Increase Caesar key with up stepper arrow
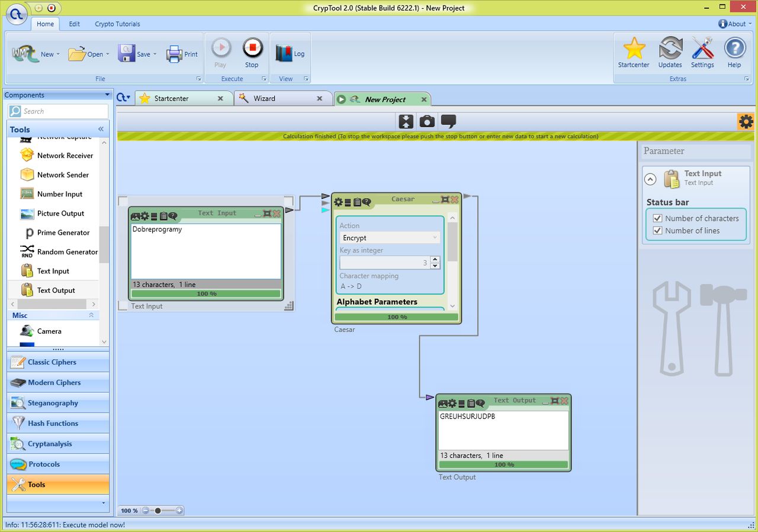Viewport: 758px width, 532px height. [x=435, y=259]
